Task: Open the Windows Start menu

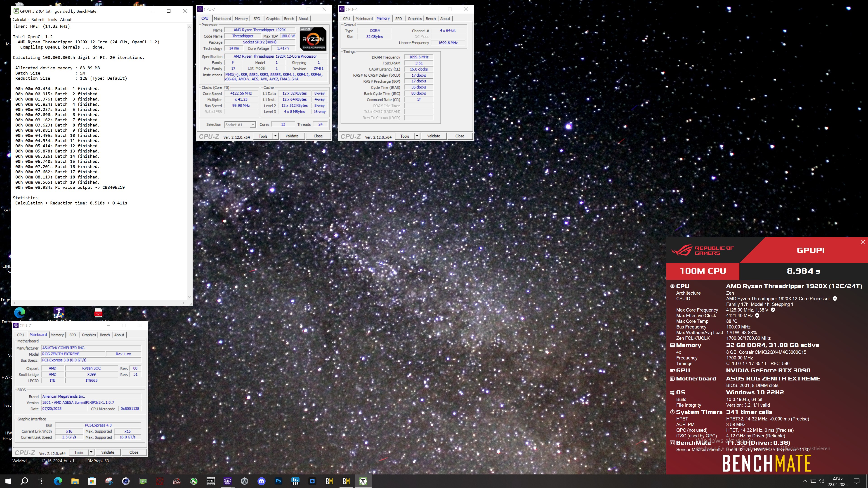Action: (x=8, y=481)
